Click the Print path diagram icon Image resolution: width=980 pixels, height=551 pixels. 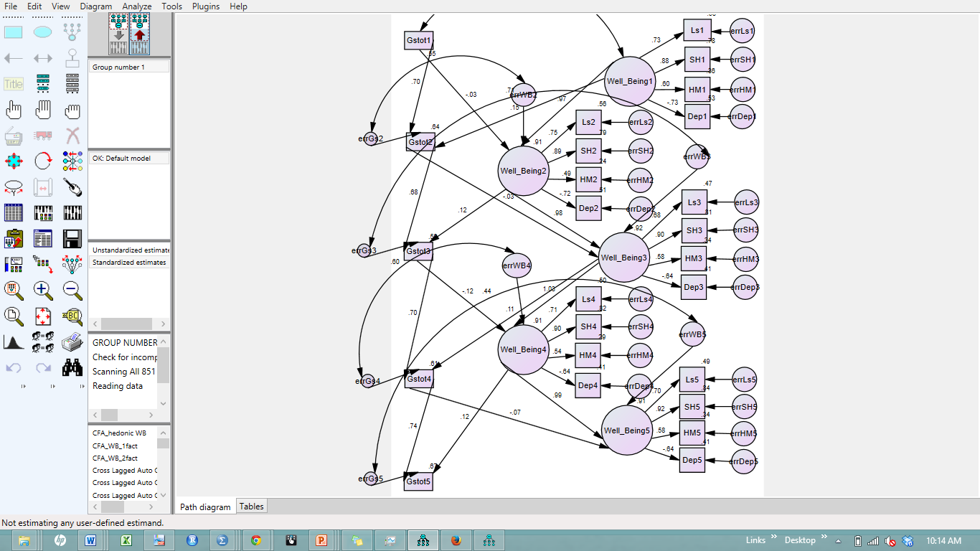tap(72, 342)
